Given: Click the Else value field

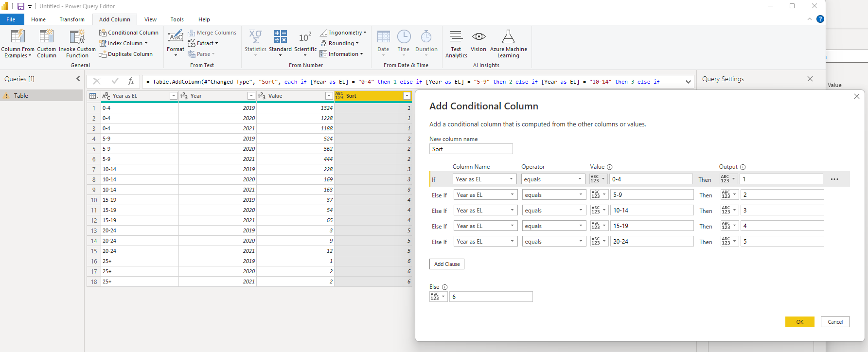Looking at the screenshot, I should pyautogui.click(x=491, y=297).
